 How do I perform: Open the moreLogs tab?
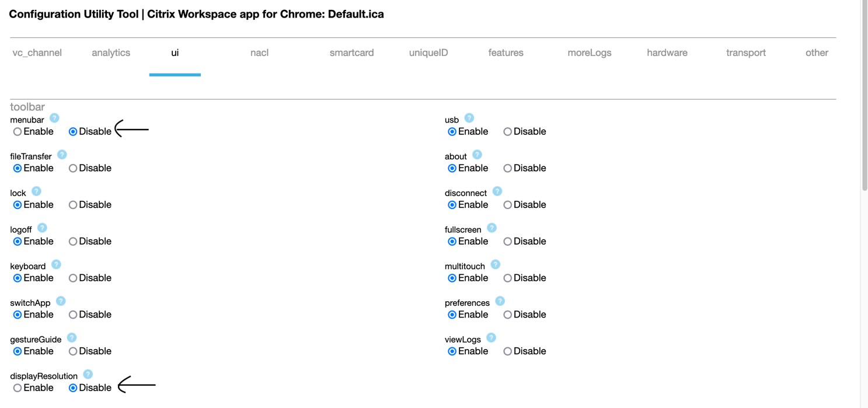[x=590, y=53]
